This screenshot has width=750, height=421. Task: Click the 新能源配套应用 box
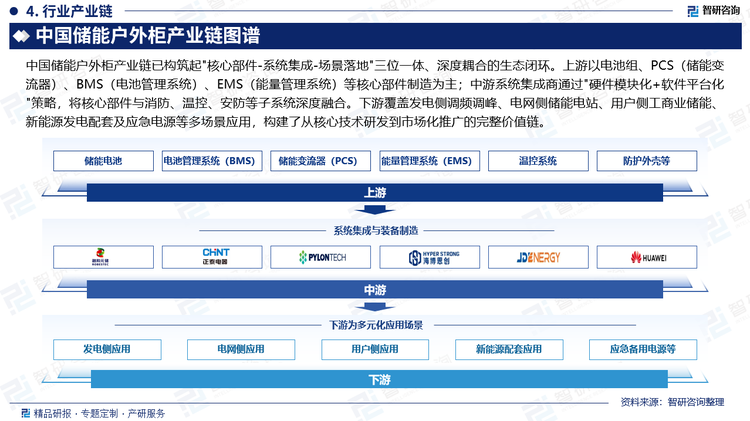click(509, 349)
